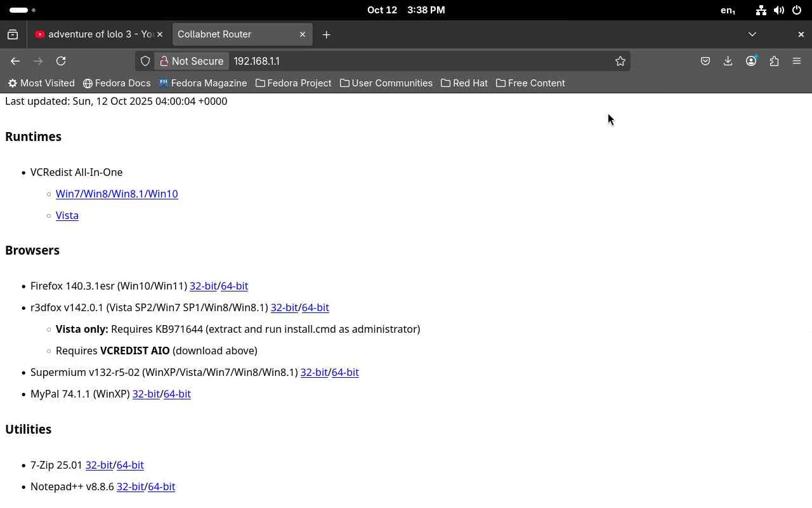Open Firefox View recent browsing icon

pyautogui.click(x=13, y=34)
